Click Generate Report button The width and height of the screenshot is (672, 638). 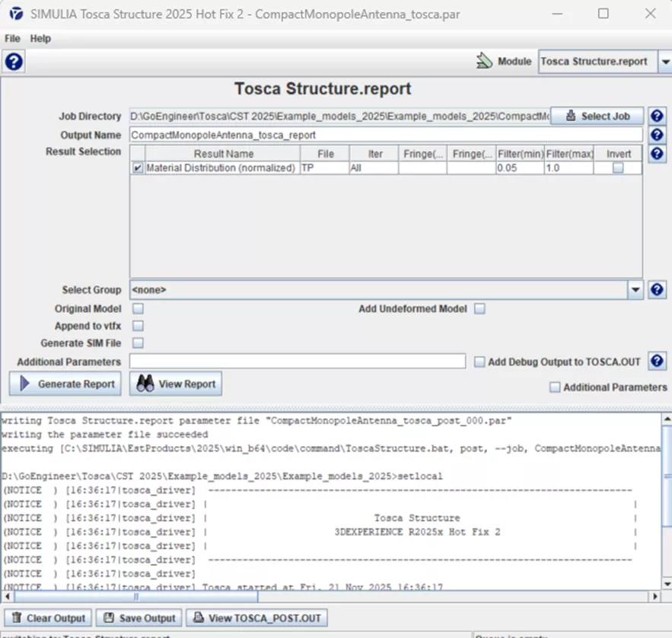(66, 384)
